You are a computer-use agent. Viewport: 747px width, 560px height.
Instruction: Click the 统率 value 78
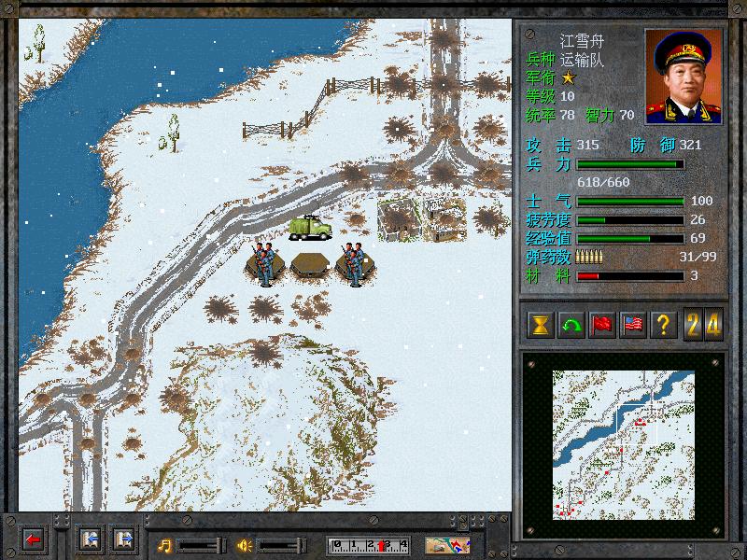pos(568,115)
